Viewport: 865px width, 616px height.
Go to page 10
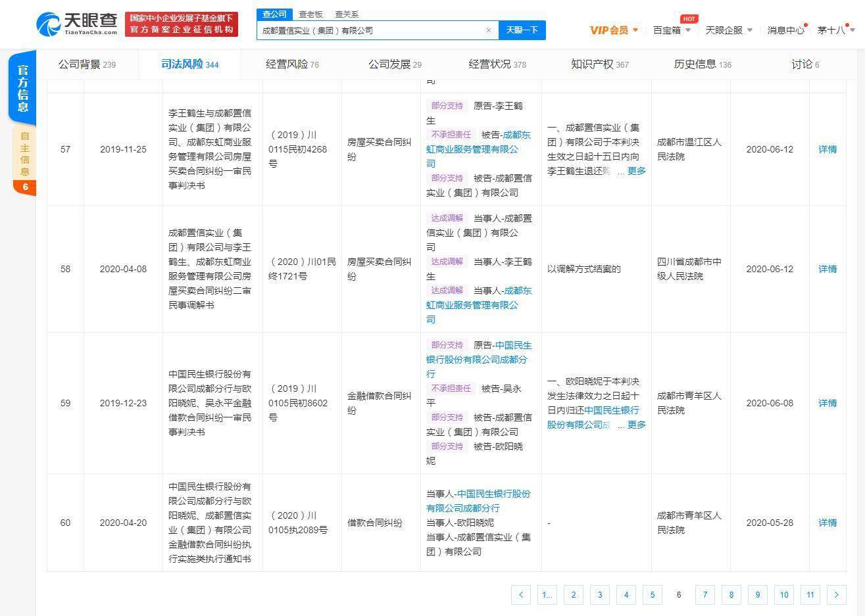tap(783, 594)
